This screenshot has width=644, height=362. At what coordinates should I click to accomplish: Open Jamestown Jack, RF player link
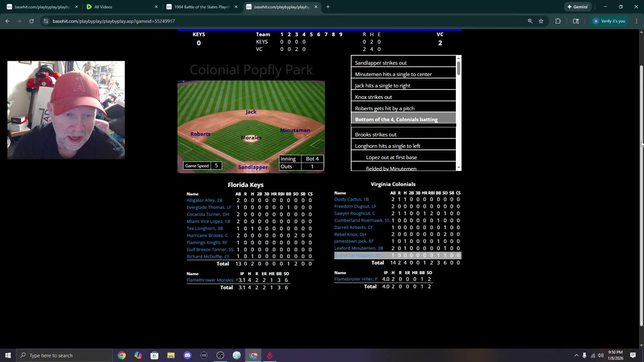tap(354, 241)
